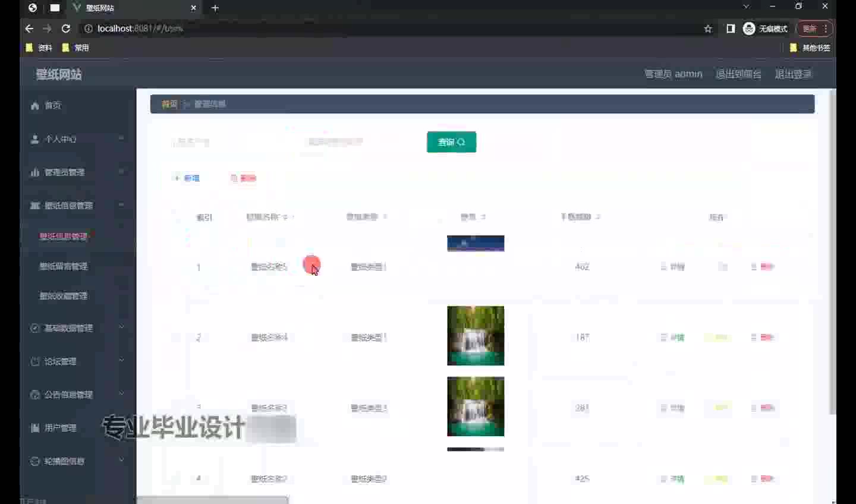Open the 用户管理 sidebar menu
Screen dimensions: 856x504
tap(78, 428)
